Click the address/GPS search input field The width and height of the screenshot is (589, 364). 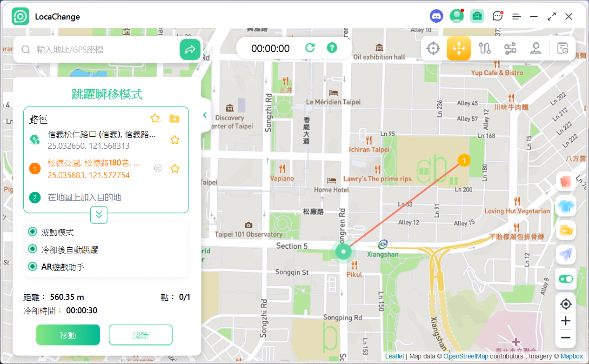(105, 50)
